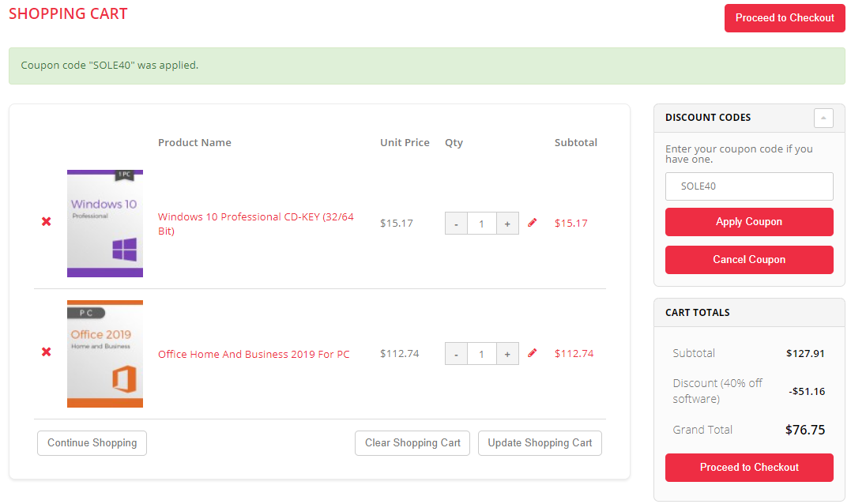Screen dimensions: 851x504
Task: Increase Office 2019 quantity with plus
Action: [507, 354]
